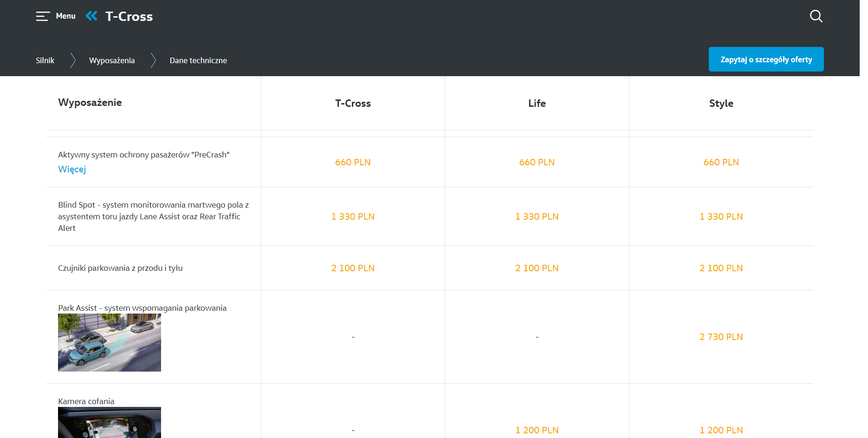This screenshot has height=438, width=868.
Task: Click the 660 PLN price under Life
Action: [x=537, y=162]
